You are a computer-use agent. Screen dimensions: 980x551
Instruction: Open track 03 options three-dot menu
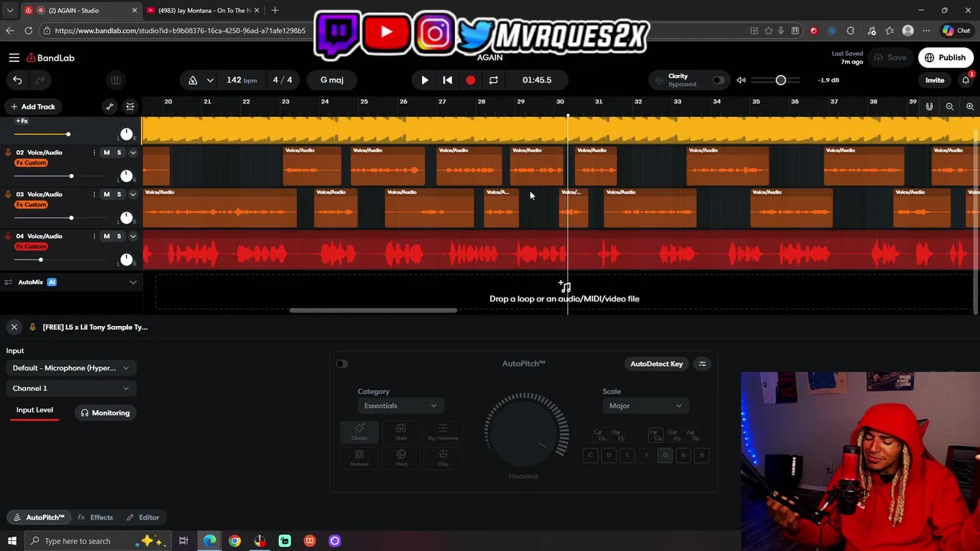[94, 194]
